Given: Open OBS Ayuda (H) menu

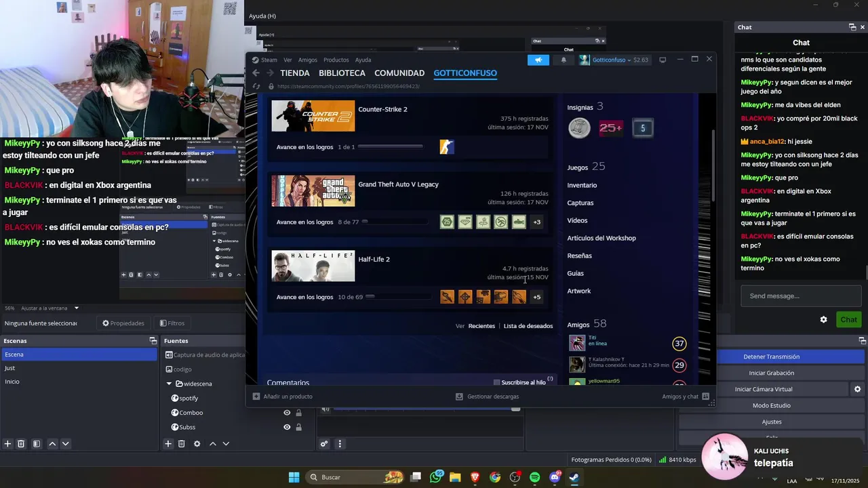Looking at the screenshot, I should coord(262,16).
